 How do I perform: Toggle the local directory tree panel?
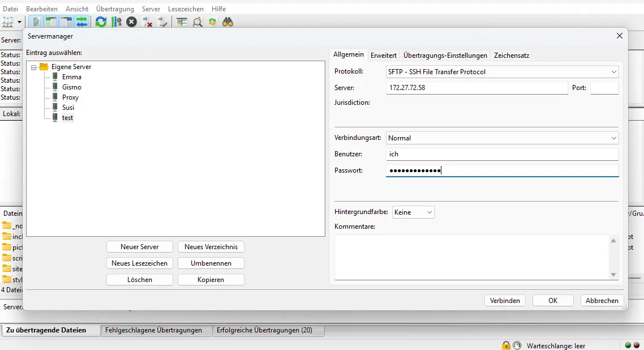click(50, 22)
